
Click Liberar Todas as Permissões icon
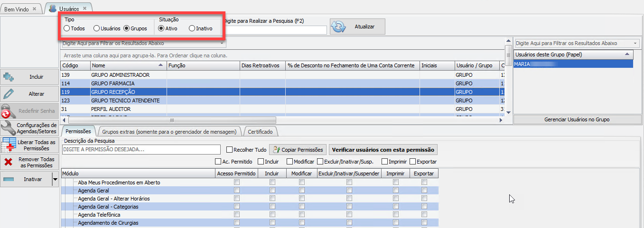click(9, 145)
